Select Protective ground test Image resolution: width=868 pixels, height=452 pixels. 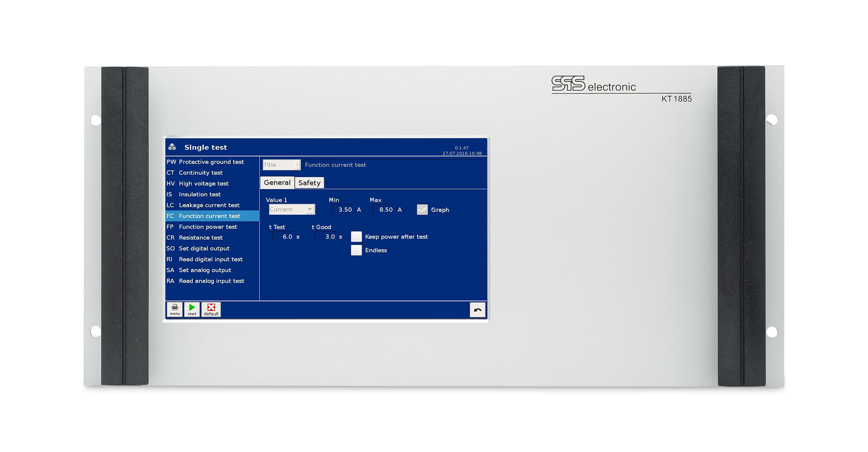211,162
